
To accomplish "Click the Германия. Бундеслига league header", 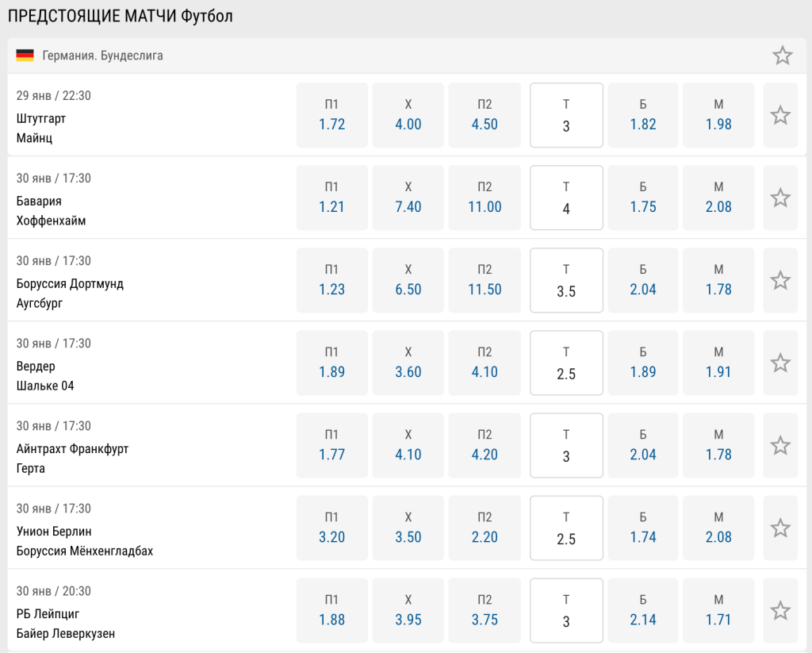I will [103, 56].
